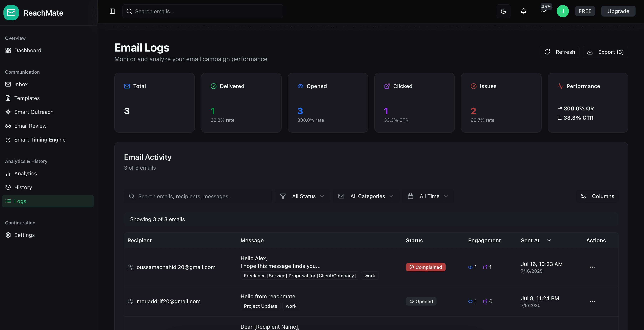The height and width of the screenshot is (330, 644).
Task: Collapse the sidebar with the panel toggle icon
Action: pyautogui.click(x=112, y=11)
